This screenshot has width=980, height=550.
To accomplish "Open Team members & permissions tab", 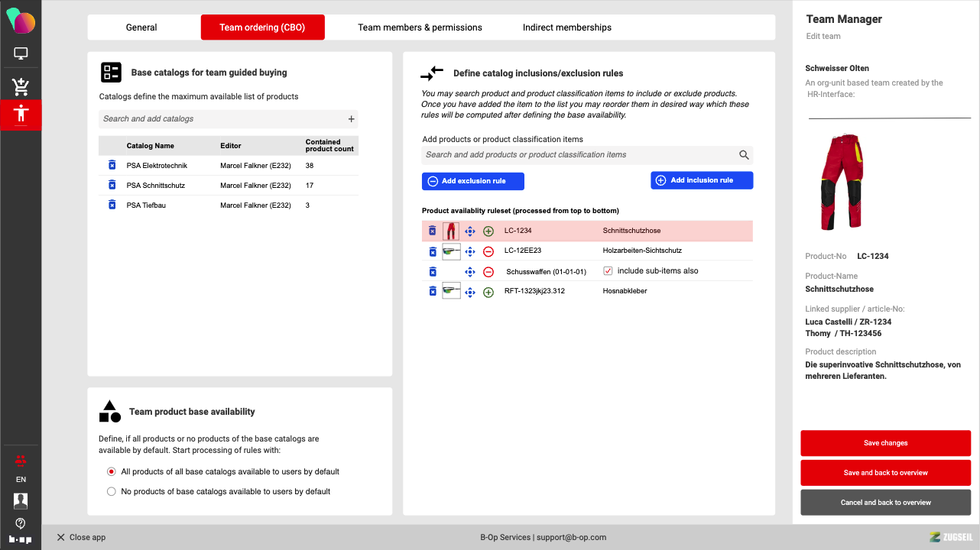I will click(420, 27).
